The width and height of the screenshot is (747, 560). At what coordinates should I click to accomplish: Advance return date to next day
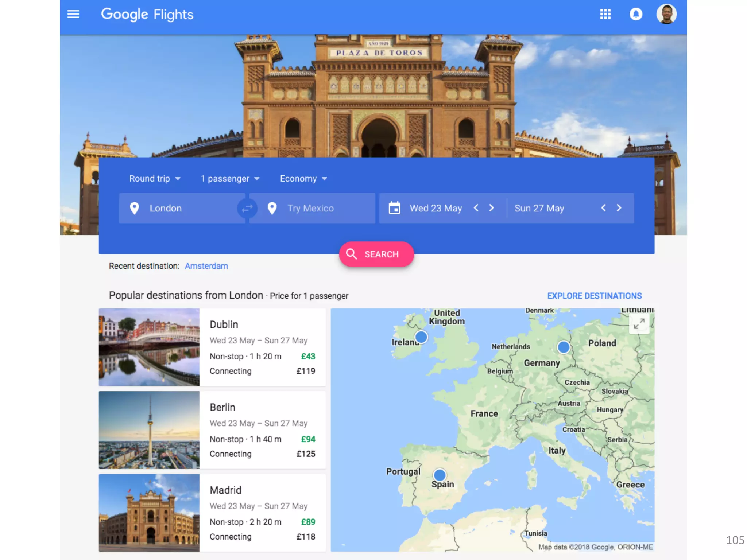click(619, 208)
